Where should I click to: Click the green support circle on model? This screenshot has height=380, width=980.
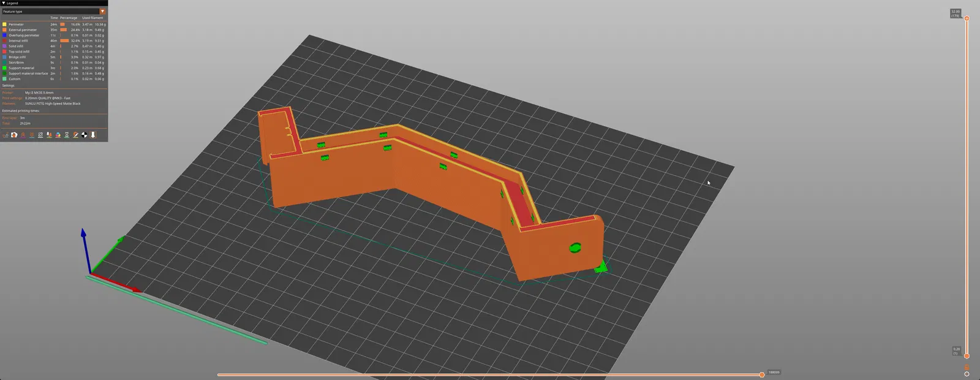(x=575, y=248)
